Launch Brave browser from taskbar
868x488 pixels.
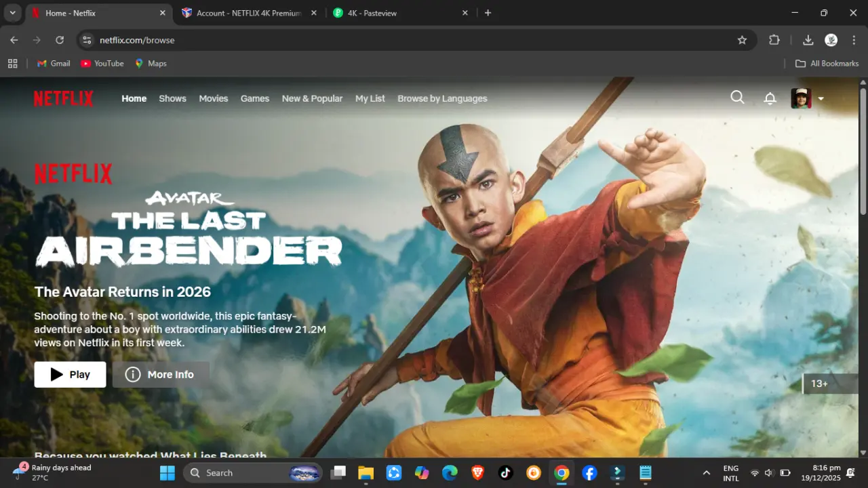point(477,472)
